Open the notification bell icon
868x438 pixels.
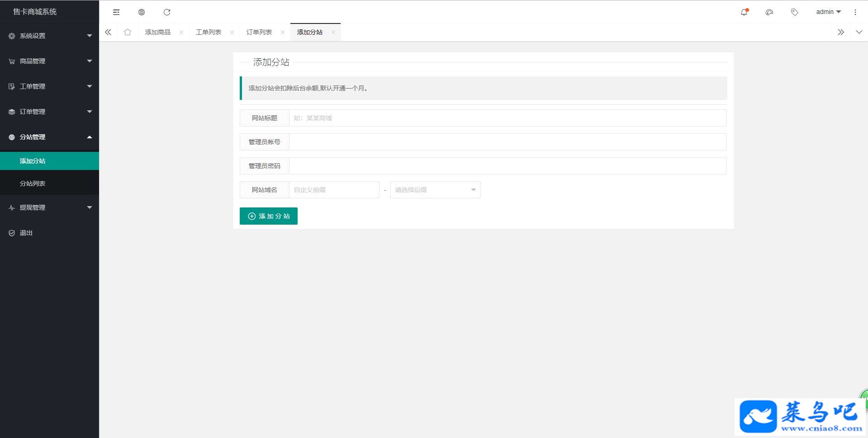(744, 12)
